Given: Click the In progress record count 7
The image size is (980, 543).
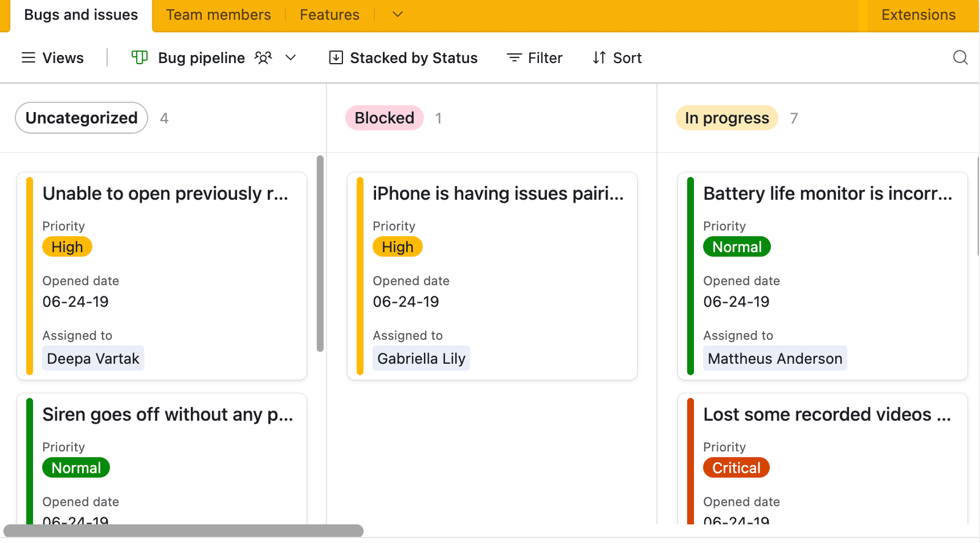Looking at the screenshot, I should coord(794,118).
